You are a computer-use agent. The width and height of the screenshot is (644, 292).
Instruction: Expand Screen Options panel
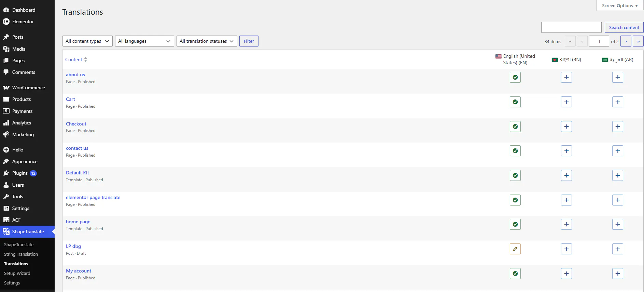coord(620,5)
